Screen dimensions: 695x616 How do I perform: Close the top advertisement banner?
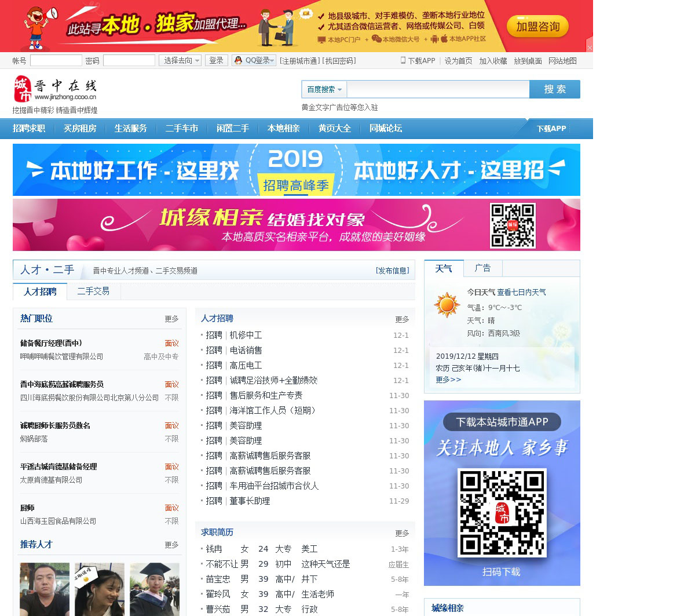(x=590, y=48)
